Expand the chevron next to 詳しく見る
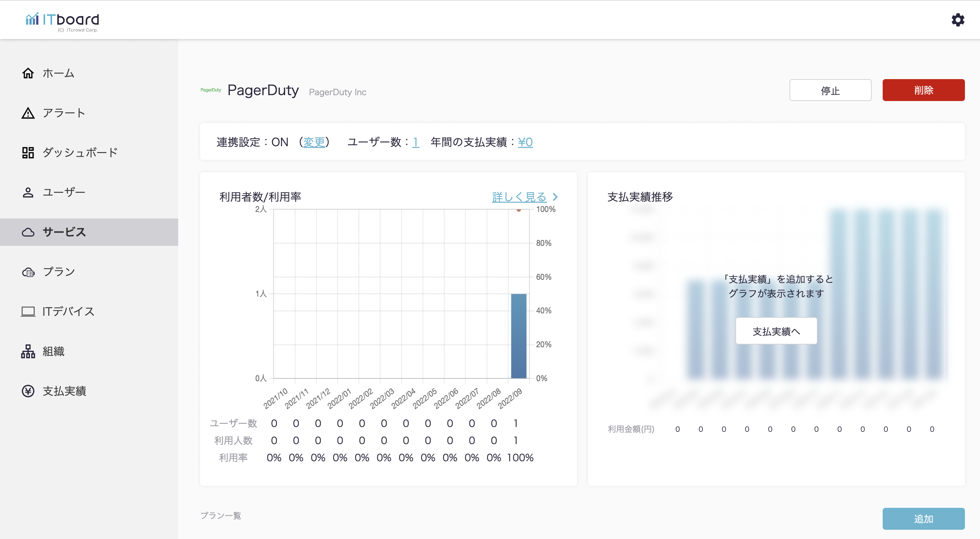The height and width of the screenshot is (539, 980). click(x=555, y=197)
